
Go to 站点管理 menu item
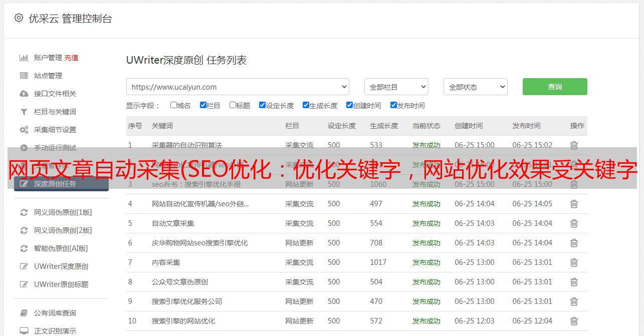[x=48, y=76]
